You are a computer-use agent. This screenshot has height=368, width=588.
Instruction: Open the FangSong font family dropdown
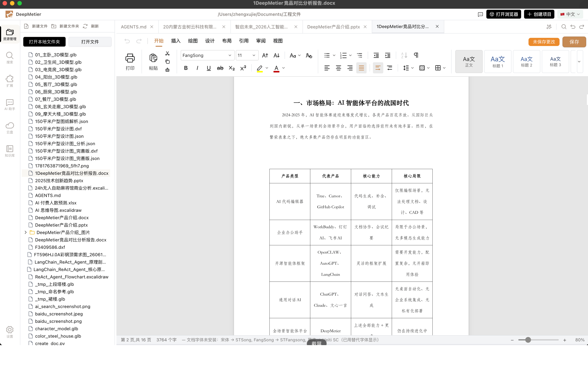[x=207, y=55]
